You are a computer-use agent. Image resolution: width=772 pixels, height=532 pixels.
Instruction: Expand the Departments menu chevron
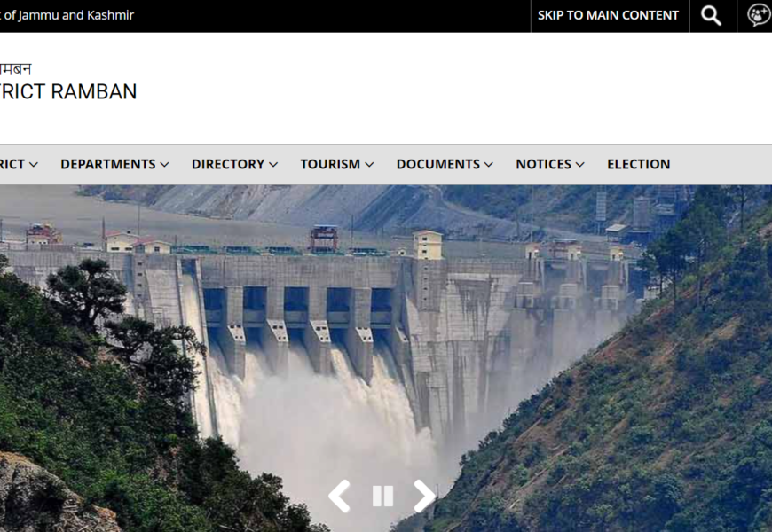click(x=164, y=165)
